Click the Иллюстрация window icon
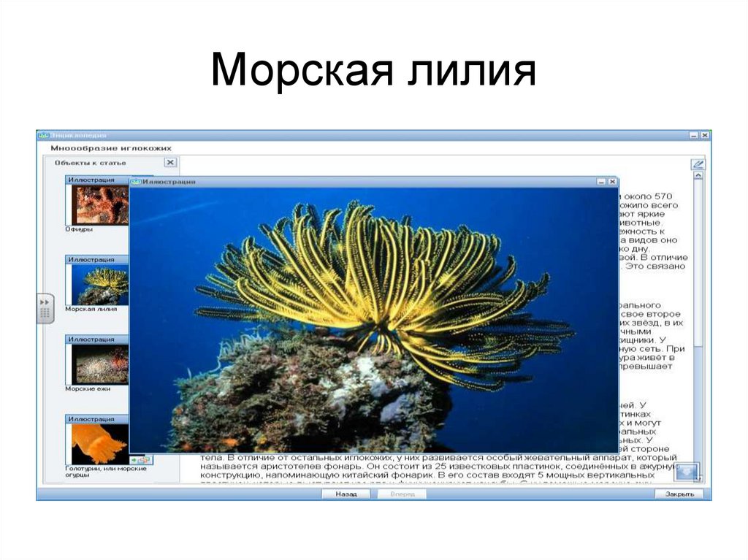 (136, 180)
